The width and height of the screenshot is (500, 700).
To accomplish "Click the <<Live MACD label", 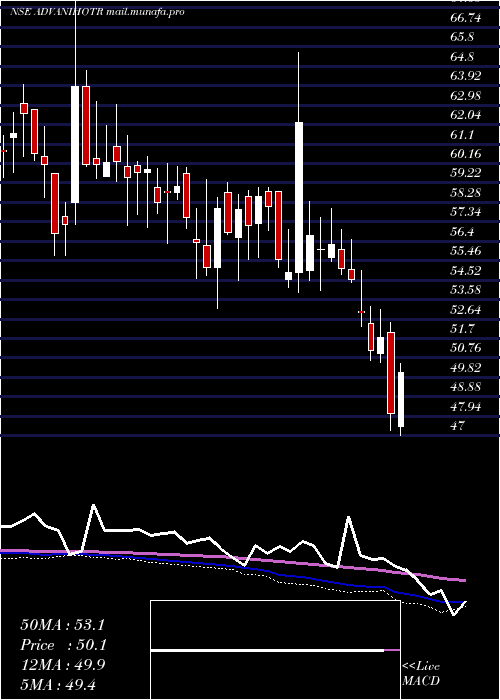I will pyautogui.click(x=421, y=673).
